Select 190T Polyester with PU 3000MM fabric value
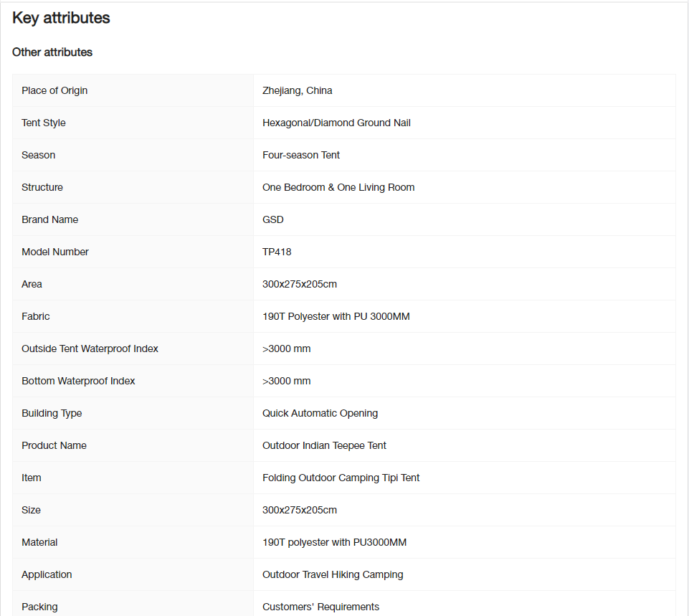 pyautogui.click(x=336, y=316)
